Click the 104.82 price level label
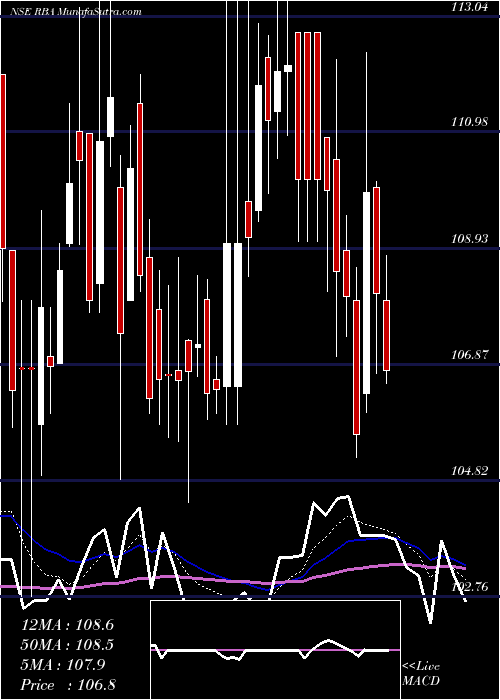This screenshot has height=700, width=500. pyautogui.click(x=470, y=470)
